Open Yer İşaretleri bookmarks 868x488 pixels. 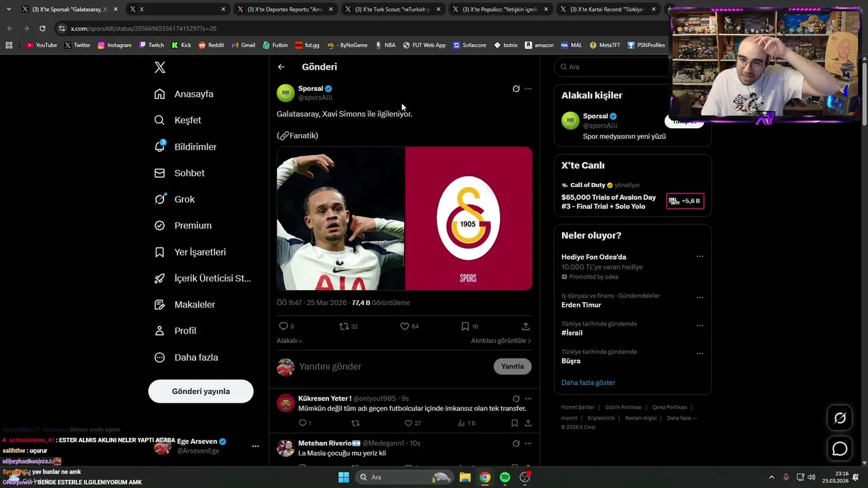click(x=190, y=251)
